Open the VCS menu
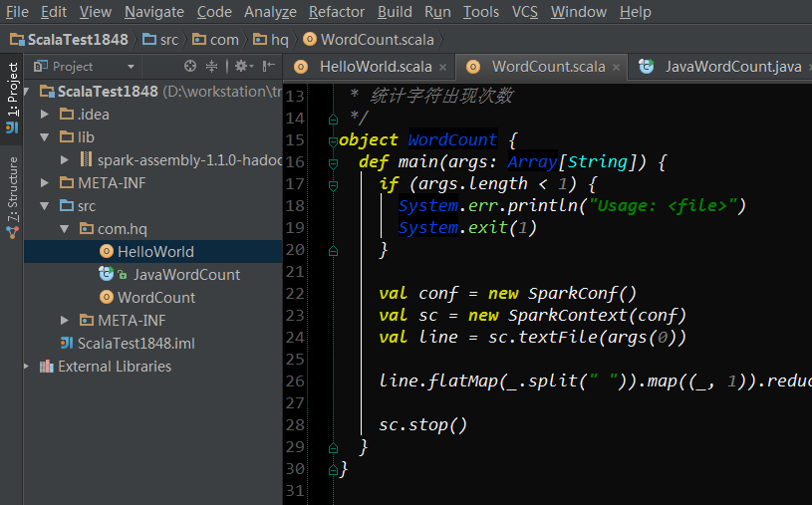 [x=525, y=12]
